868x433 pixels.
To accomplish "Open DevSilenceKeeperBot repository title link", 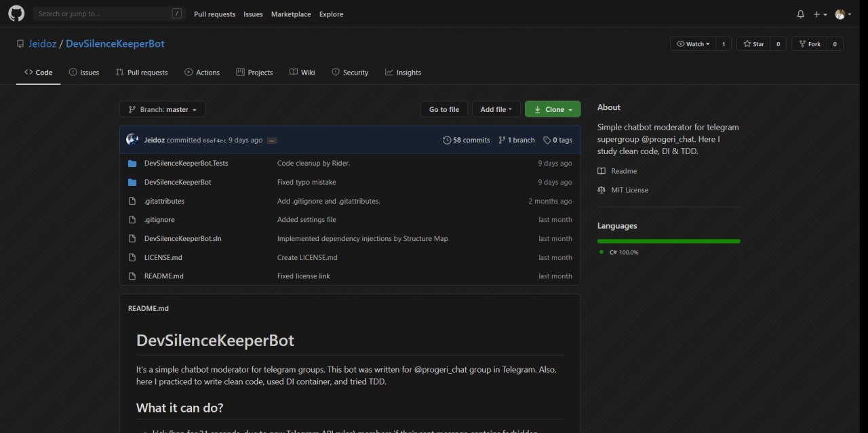I will tap(115, 43).
